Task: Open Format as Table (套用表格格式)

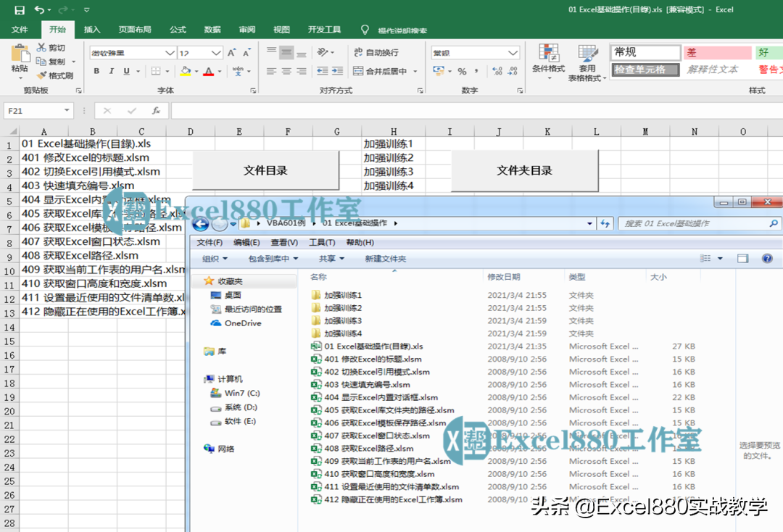Action: point(587,63)
